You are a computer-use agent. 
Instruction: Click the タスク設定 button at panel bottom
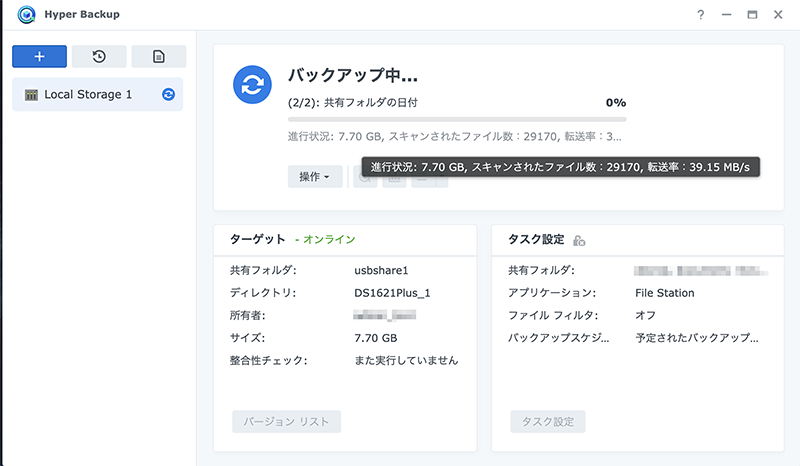pos(548,421)
